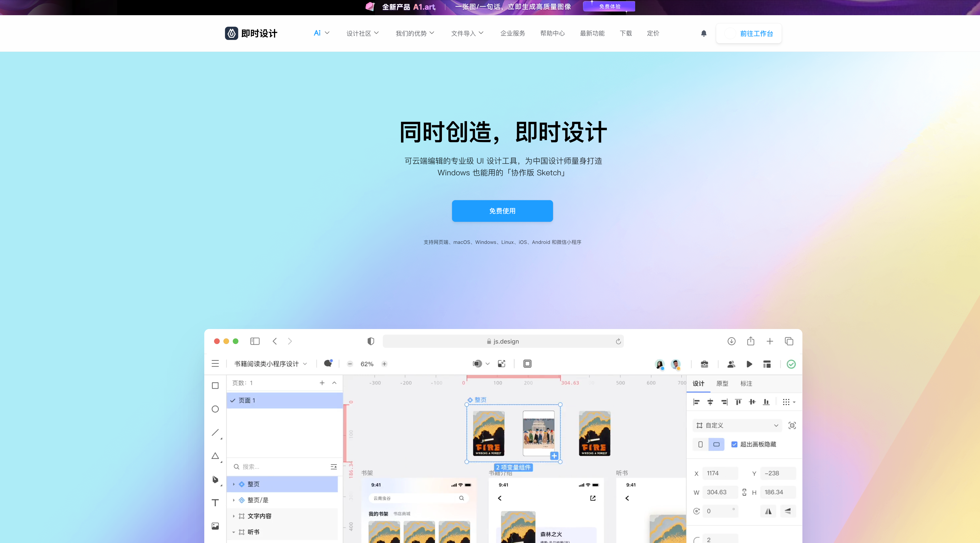The height and width of the screenshot is (543, 980).
Task: Click the notification bell icon
Action: pos(703,34)
